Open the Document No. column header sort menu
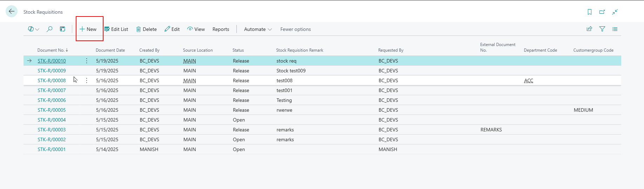 click(x=53, y=50)
